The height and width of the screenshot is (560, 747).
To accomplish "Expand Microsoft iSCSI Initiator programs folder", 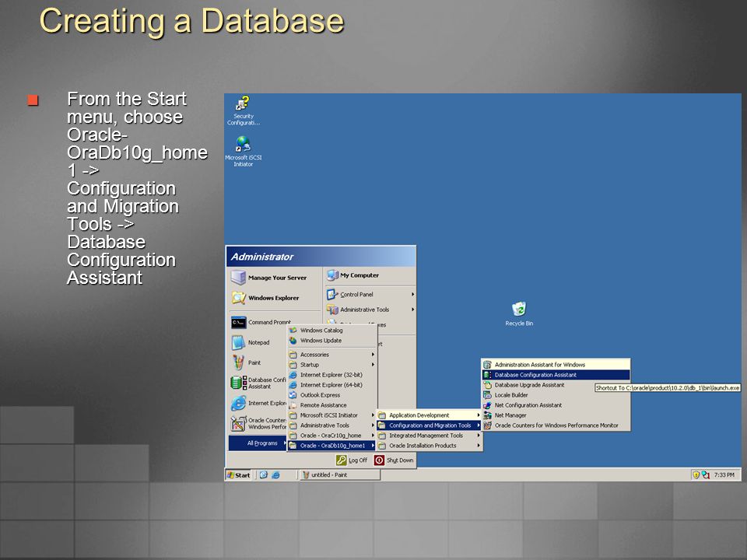I will point(332,415).
